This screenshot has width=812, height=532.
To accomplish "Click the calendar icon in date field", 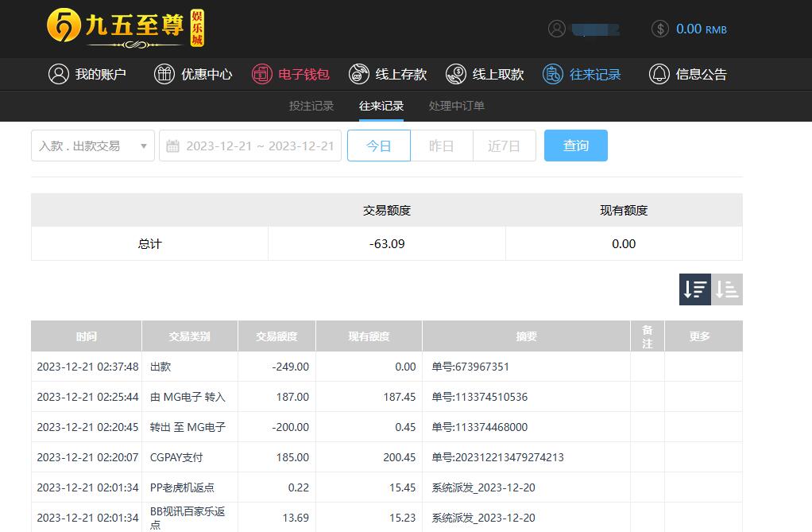I will tap(172, 146).
